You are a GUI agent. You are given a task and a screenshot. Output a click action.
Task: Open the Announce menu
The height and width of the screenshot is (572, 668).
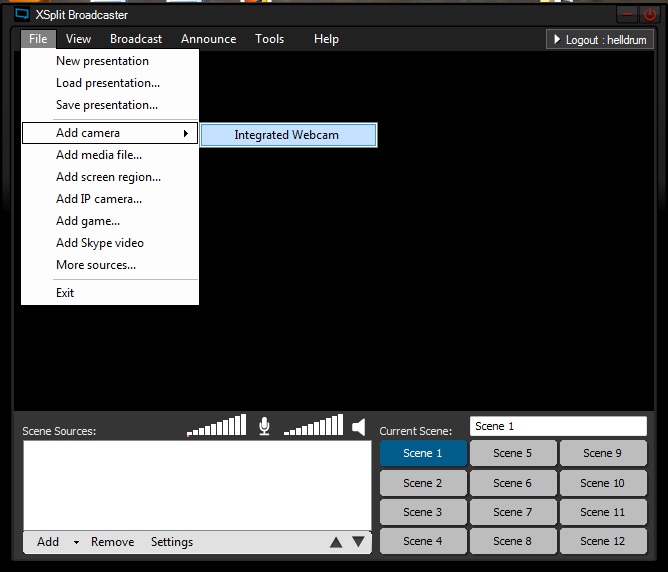(208, 39)
